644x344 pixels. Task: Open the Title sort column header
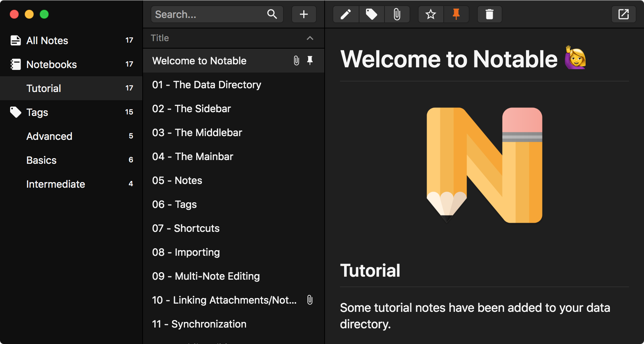[x=234, y=38]
